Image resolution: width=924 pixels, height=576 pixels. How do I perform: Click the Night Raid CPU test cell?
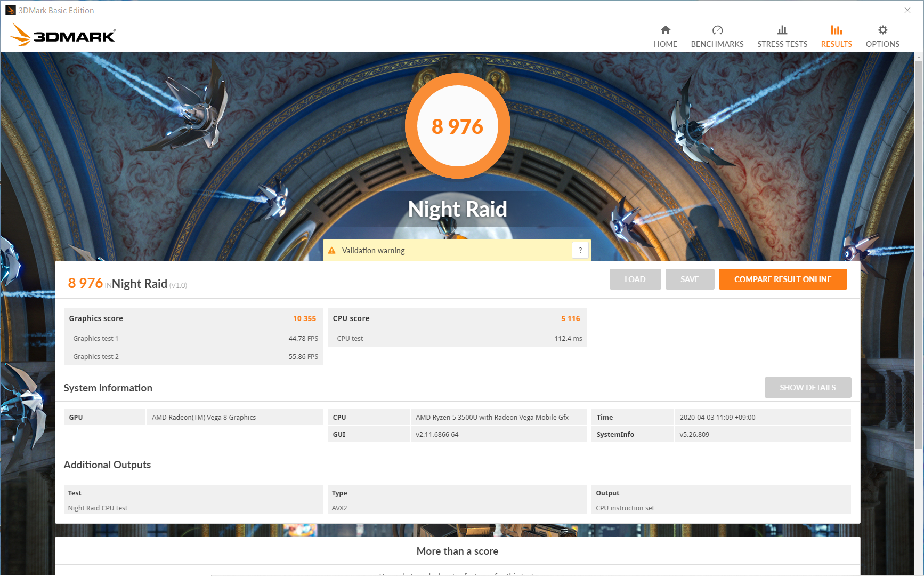193,508
